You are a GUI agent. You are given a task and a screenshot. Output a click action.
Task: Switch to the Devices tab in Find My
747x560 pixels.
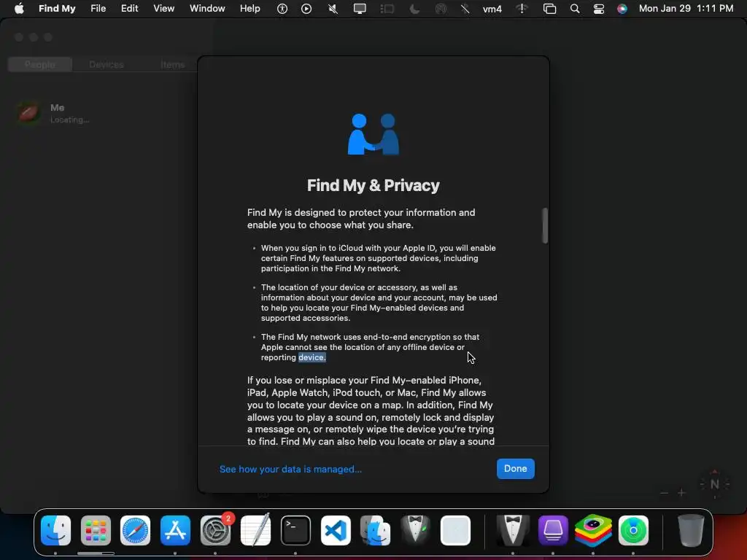(x=107, y=64)
